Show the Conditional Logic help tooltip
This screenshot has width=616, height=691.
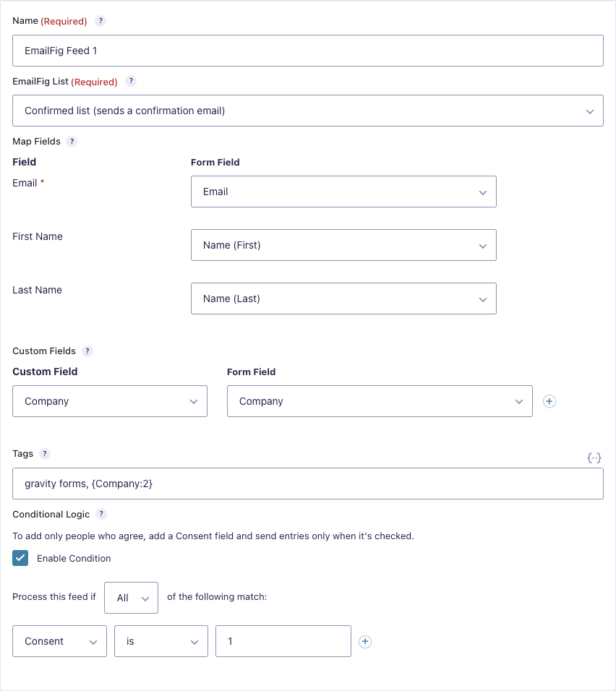coord(101,514)
